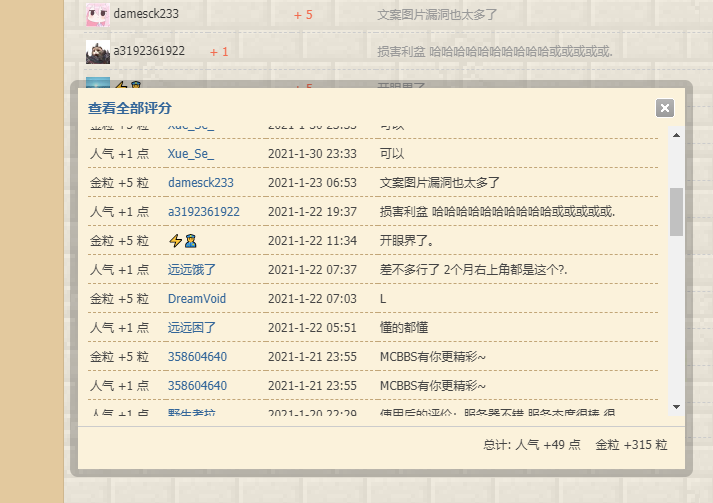Image resolution: width=713 pixels, height=503 pixels.
Task: Click a3192361922 username beside its avatar
Action: pos(149,51)
